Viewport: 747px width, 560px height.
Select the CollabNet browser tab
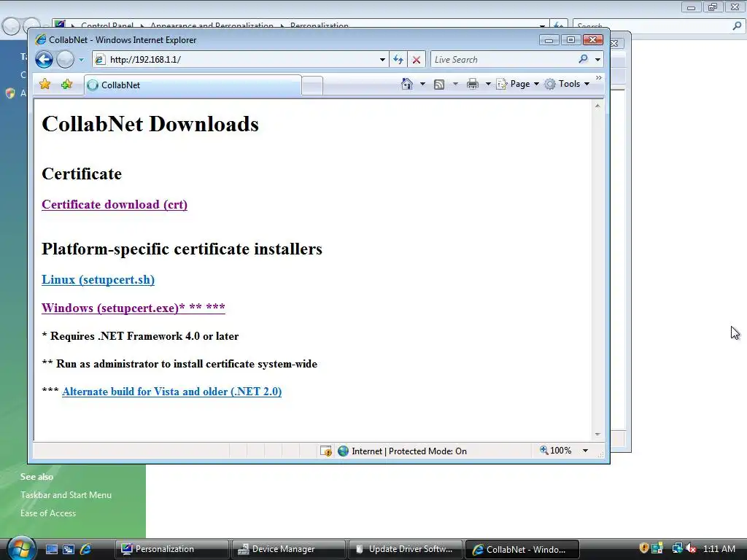(x=193, y=85)
